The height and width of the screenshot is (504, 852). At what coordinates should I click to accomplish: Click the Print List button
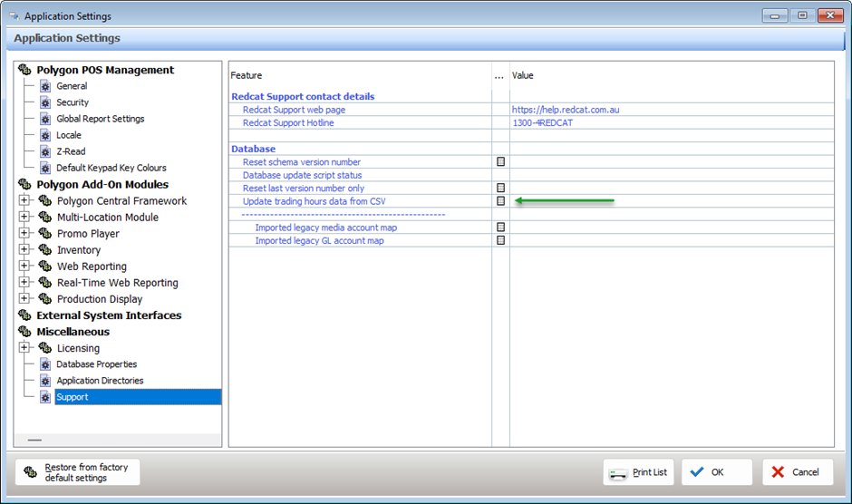[x=638, y=472]
